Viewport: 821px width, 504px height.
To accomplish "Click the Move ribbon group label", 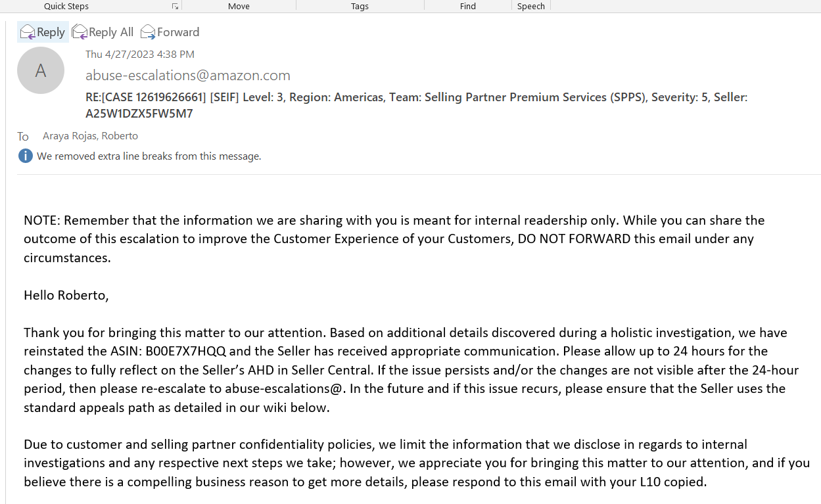I will pyautogui.click(x=239, y=7).
